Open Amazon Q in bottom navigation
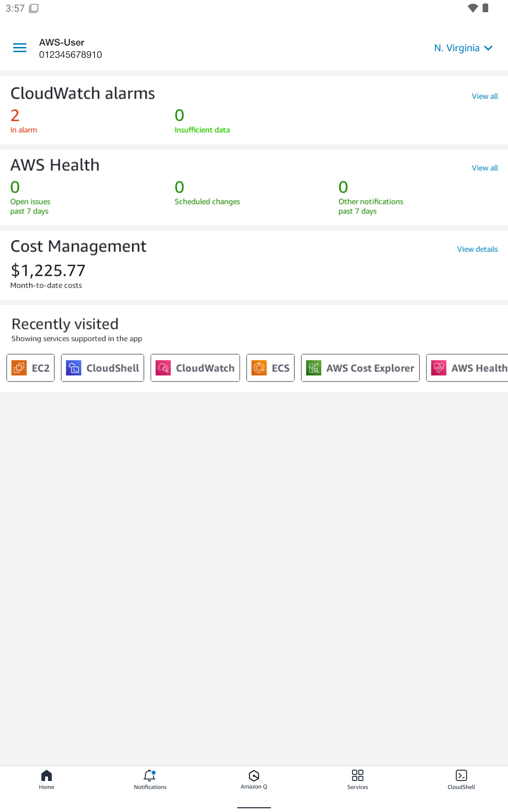The image size is (508, 812). coord(254,780)
